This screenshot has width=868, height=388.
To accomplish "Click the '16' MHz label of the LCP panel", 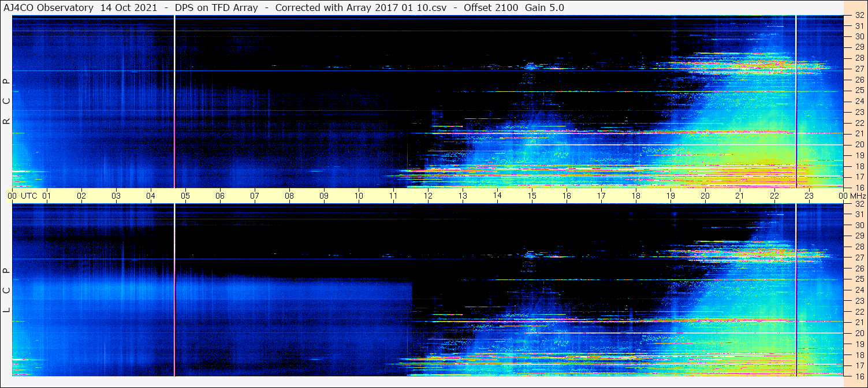I will click(859, 376).
